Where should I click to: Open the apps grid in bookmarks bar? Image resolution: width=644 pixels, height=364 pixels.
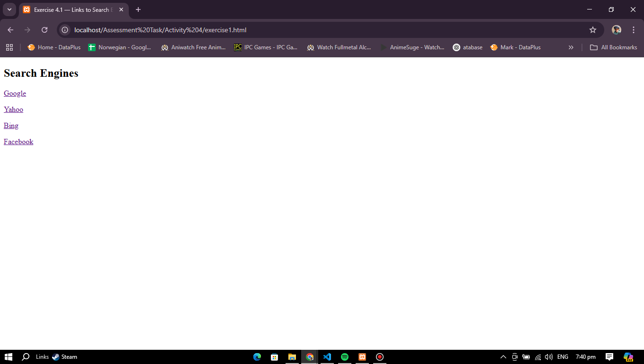9,47
